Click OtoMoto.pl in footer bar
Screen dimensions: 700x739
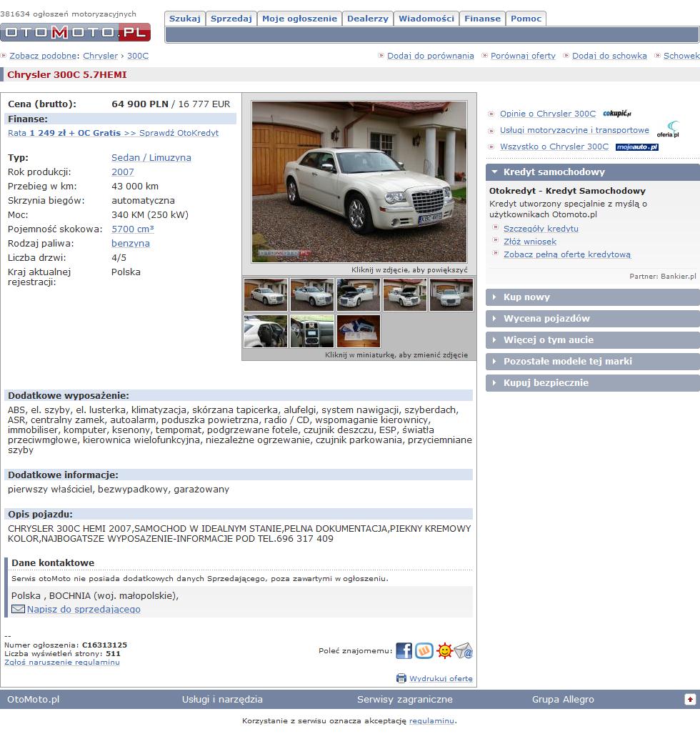click(34, 700)
